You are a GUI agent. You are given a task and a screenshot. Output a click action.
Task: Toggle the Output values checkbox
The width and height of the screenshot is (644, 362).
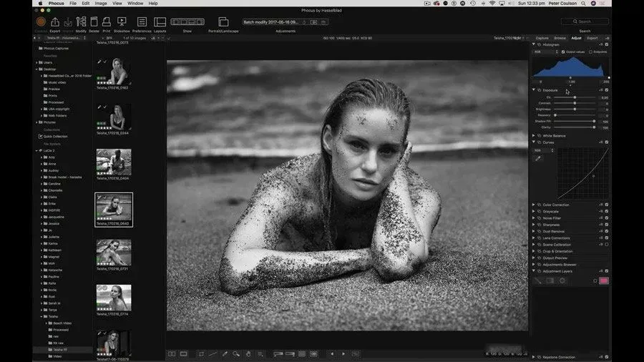point(563,52)
